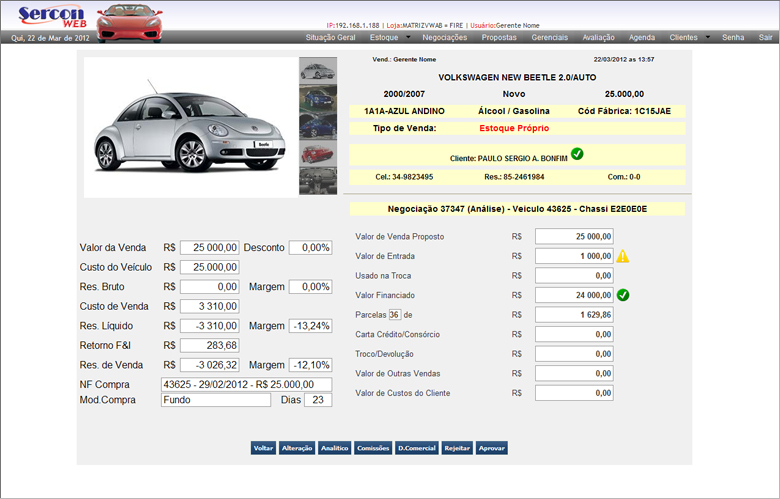The width and height of the screenshot is (780, 499).
Task: Select the silver Beetle thumbnail
Action: pos(318,71)
